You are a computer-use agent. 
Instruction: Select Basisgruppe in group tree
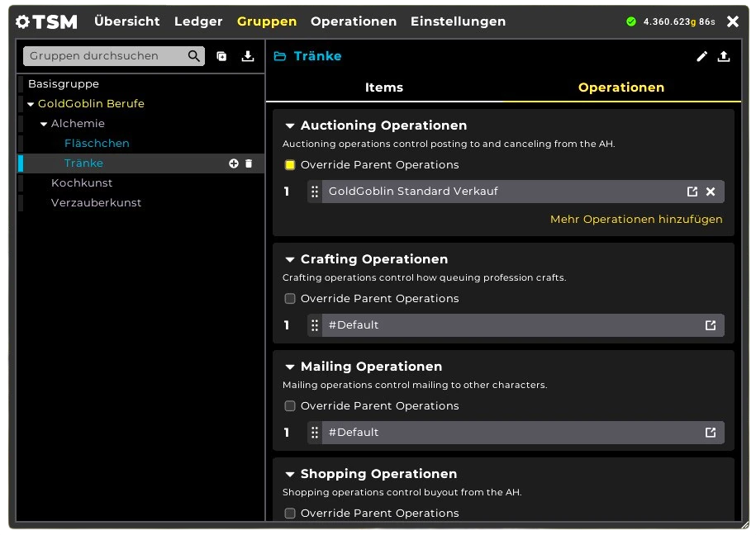pyautogui.click(x=64, y=84)
